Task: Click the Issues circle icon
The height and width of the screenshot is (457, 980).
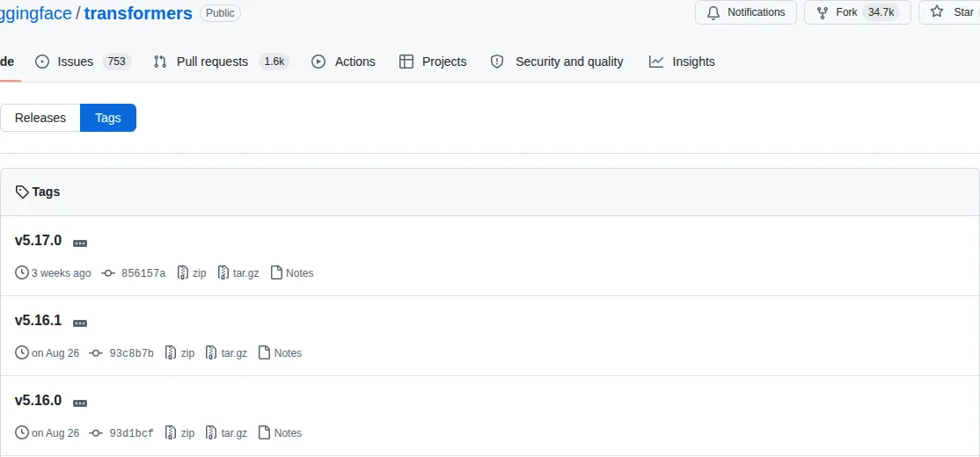Action: tap(42, 62)
